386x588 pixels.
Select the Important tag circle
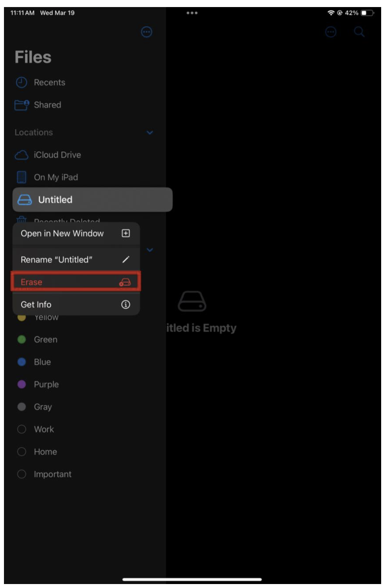point(22,474)
